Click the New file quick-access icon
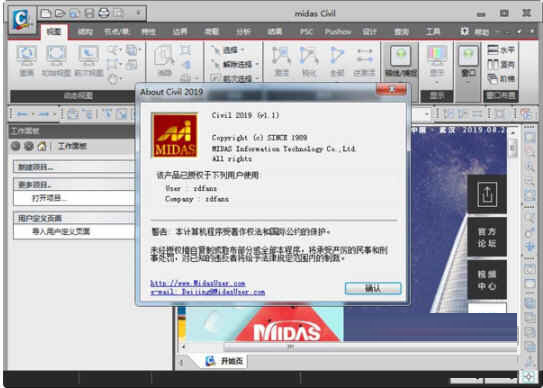The width and height of the screenshot is (543, 388). pos(45,13)
